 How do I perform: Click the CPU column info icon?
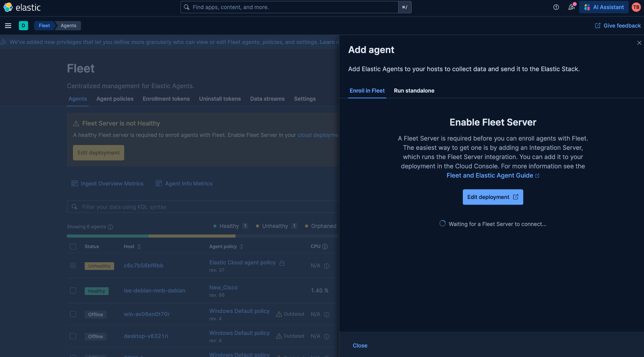pos(325,246)
